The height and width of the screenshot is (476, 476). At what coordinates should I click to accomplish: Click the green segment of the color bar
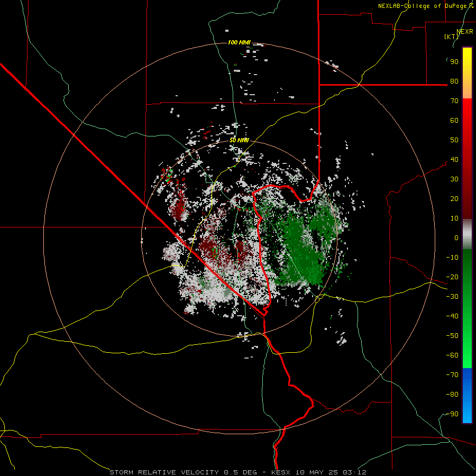[467, 308]
